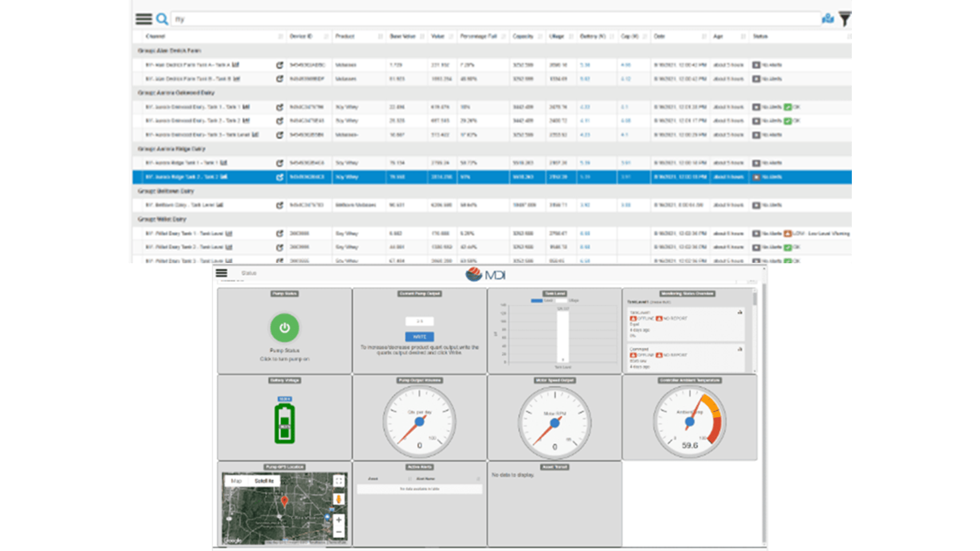The height and width of the screenshot is (551, 980).
Task: Click the Status tab label in dashboard
Action: [x=249, y=273]
